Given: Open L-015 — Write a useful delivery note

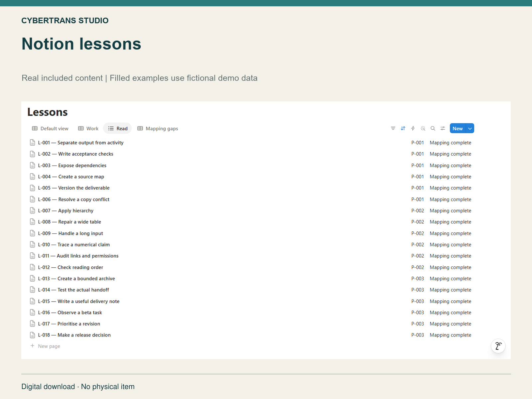Looking at the screenshot, I should tap(78, 301).
